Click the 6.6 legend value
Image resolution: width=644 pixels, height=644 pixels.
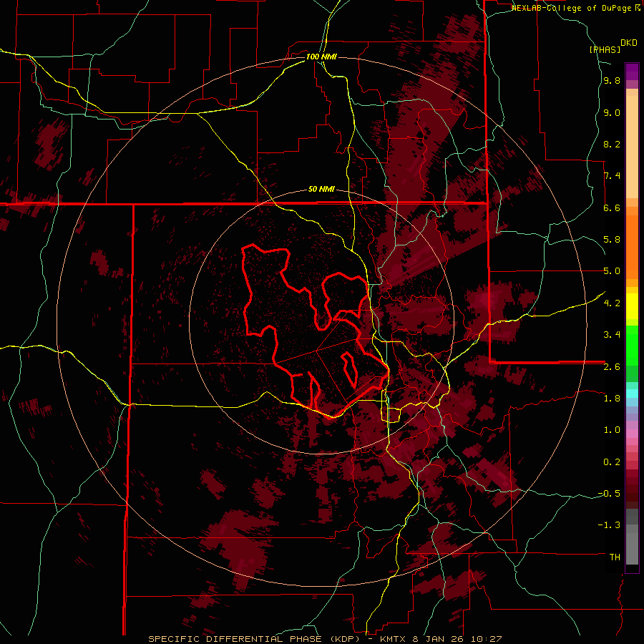tap(612, 208)
